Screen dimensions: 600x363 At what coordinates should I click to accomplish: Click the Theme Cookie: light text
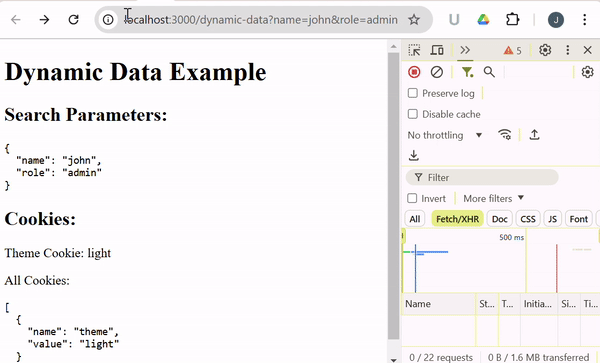pos(57,253)
